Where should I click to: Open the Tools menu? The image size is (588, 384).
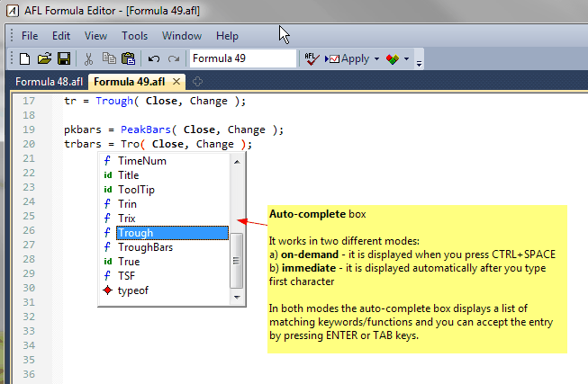[135, 36]
